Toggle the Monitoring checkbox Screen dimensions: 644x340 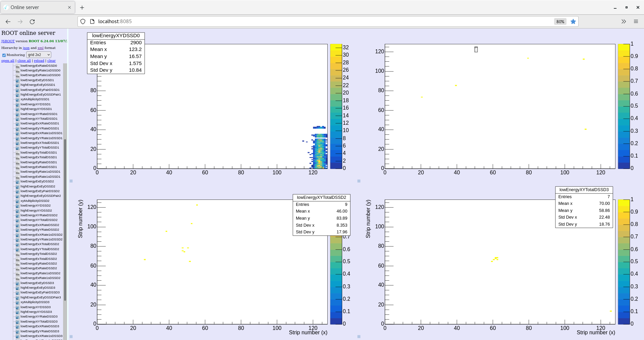coord(4,55)
